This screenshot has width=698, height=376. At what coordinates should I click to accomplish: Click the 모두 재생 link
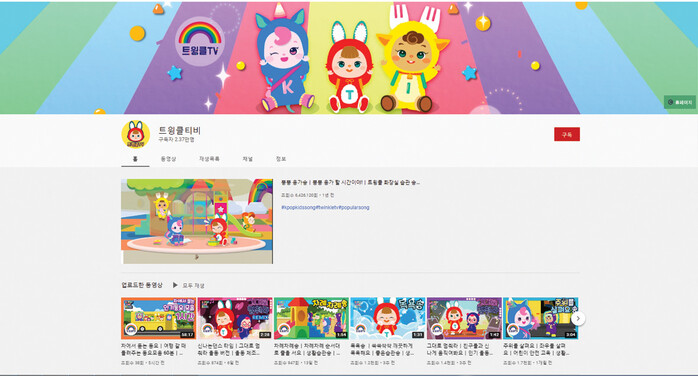coord(193,285)
